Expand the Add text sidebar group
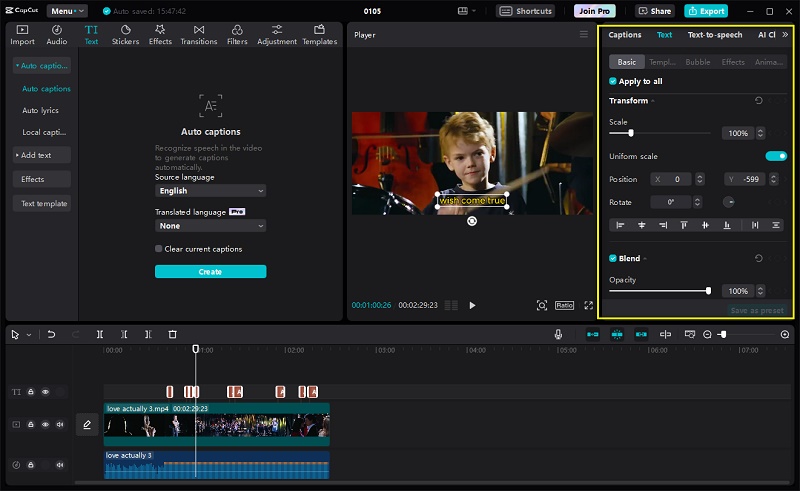 click(42, 155)
